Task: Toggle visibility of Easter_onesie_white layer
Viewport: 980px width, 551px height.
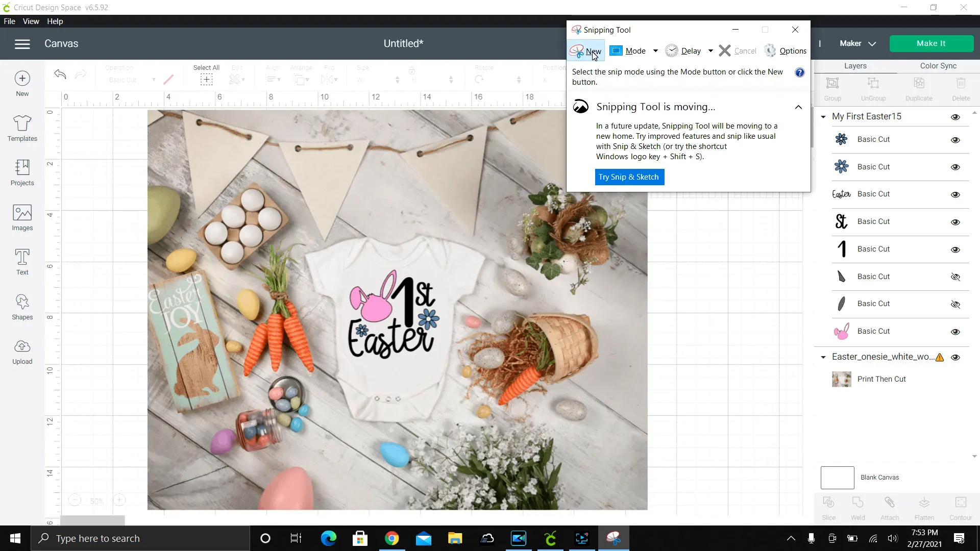Action: (956, 358)
